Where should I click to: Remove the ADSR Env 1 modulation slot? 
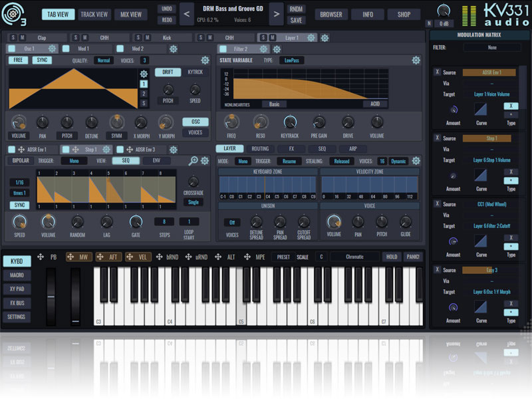coord(436,72)
